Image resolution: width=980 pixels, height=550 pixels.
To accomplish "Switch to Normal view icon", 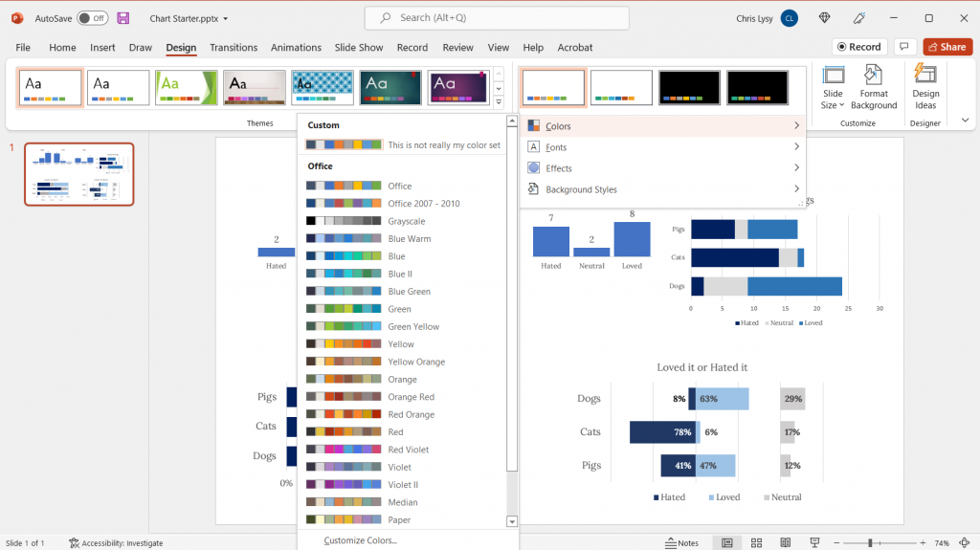I will point(727,543).
